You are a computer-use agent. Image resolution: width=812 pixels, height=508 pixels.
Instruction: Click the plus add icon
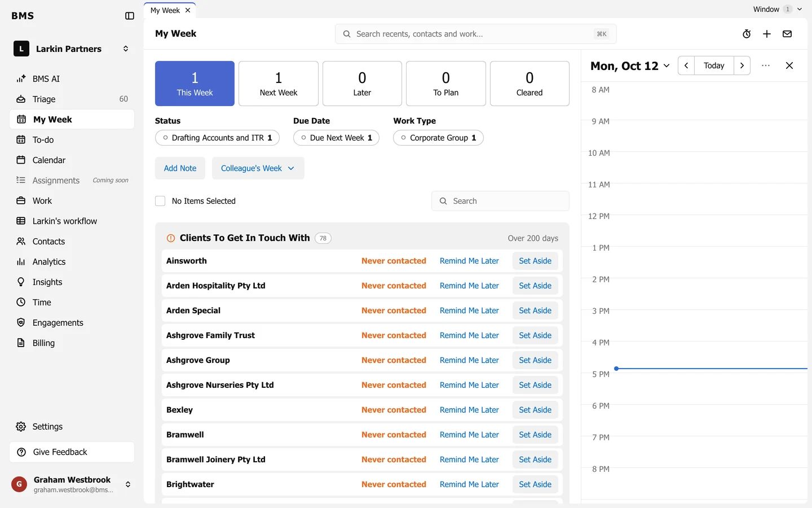(767, 34)
